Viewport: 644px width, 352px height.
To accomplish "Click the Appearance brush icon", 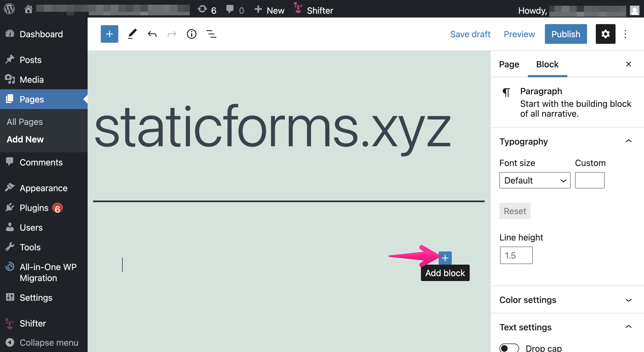I will click(x=10, y=187).
